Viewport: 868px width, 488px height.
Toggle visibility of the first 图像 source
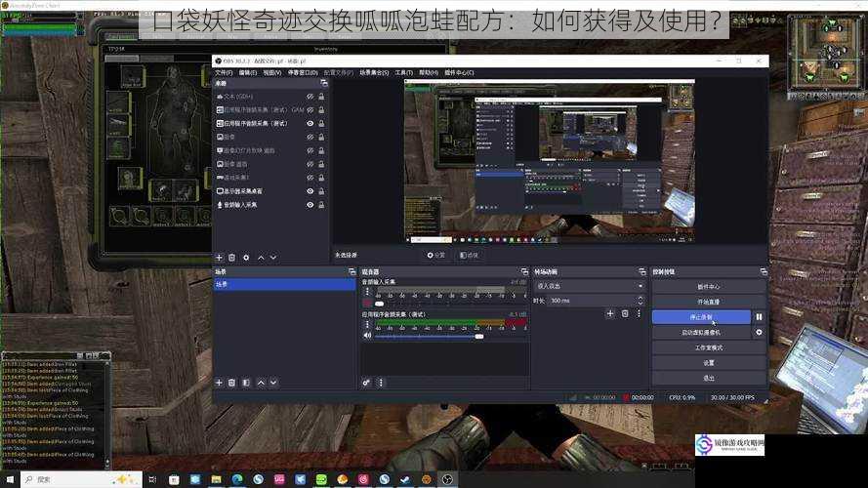click(310, 138)
